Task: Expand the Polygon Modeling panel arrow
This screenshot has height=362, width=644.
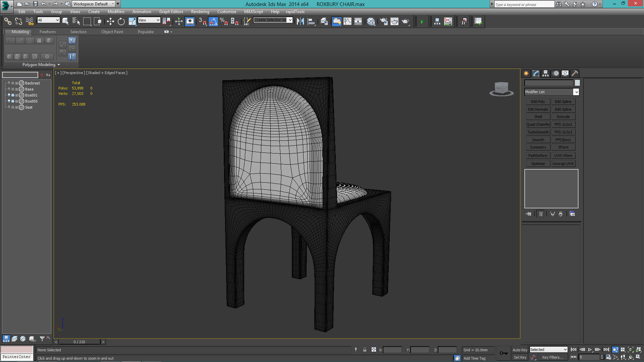Action: click(x=59, y=65)
